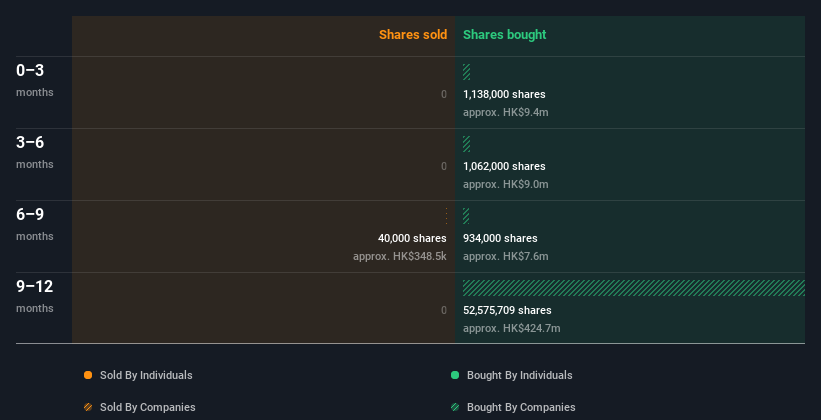This screenshot has width=821, height=420.
Task: Click the 0–3 months row label
Action: [x=35, y=80]
